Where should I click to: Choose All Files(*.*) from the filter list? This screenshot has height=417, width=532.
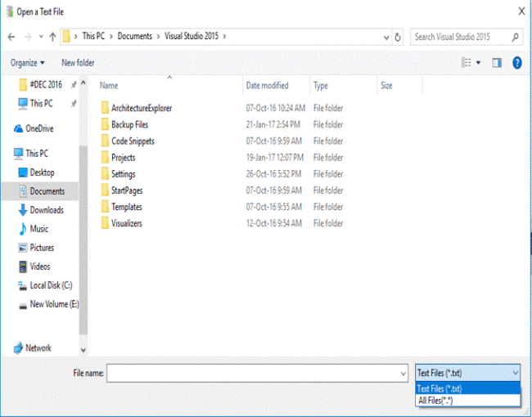click(x=467, y=401)
